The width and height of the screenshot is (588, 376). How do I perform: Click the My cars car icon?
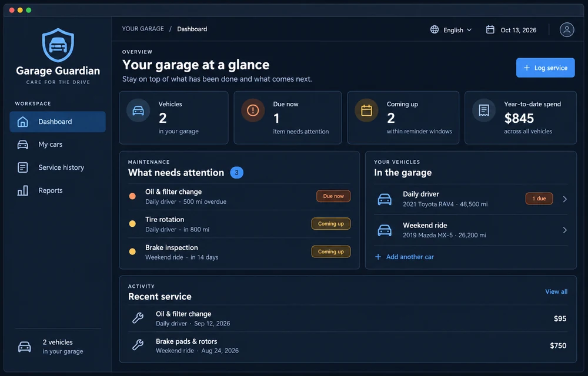click(x=23, y=145)
